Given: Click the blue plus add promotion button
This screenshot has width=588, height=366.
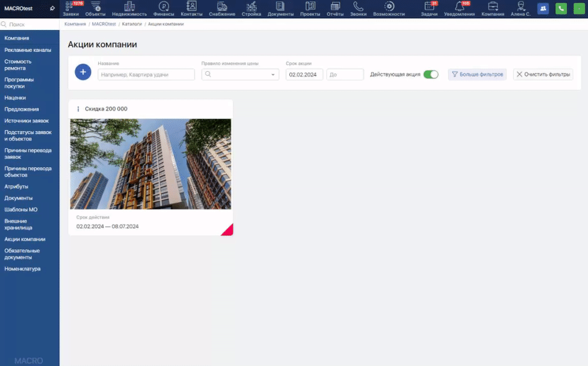Looking at the screenshot, I should (83, 72).
